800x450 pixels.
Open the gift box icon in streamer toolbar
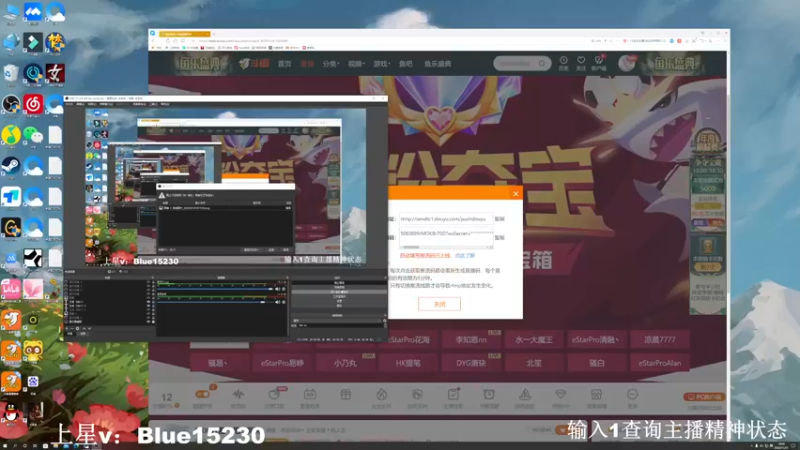point(345,394)
